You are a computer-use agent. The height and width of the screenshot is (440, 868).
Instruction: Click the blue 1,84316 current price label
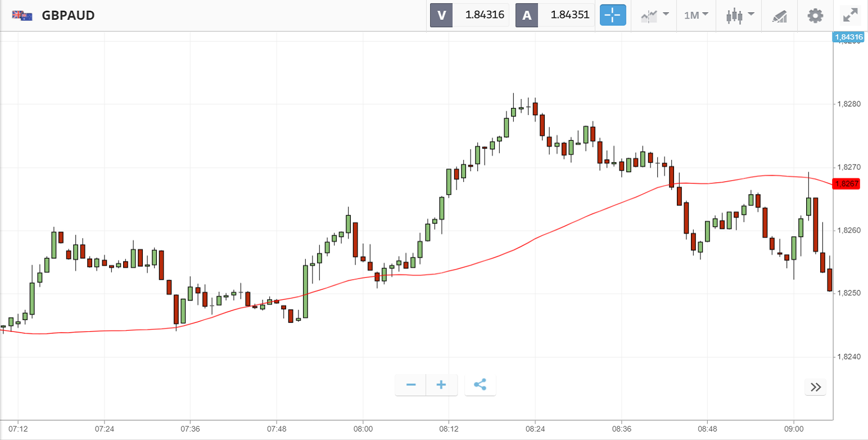848,38
